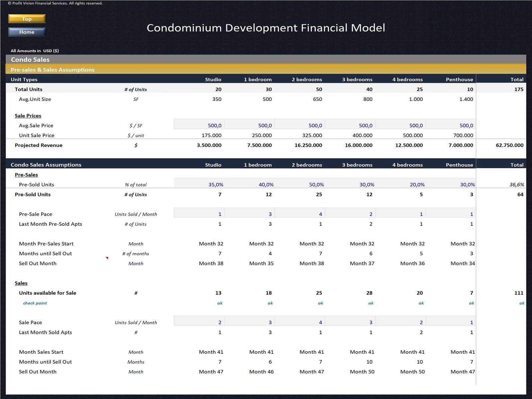Click the Condo Sales gray section header

(266, 60)
